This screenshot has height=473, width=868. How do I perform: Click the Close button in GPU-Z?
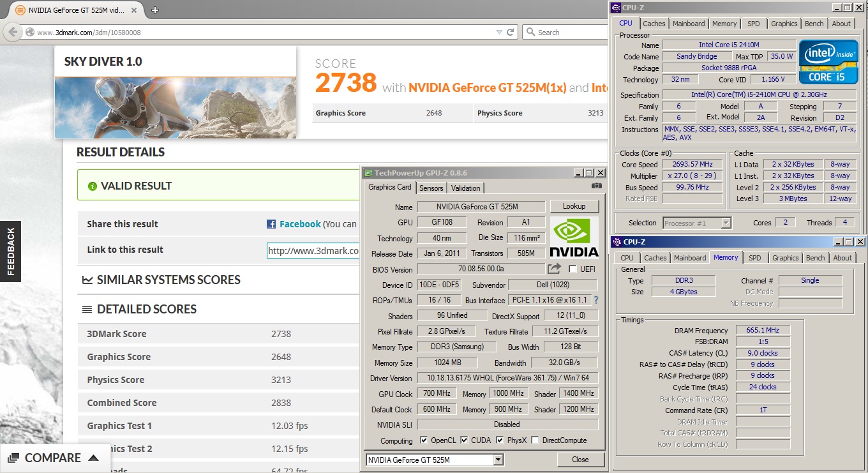pyautogui.click(x=580, y=460)
